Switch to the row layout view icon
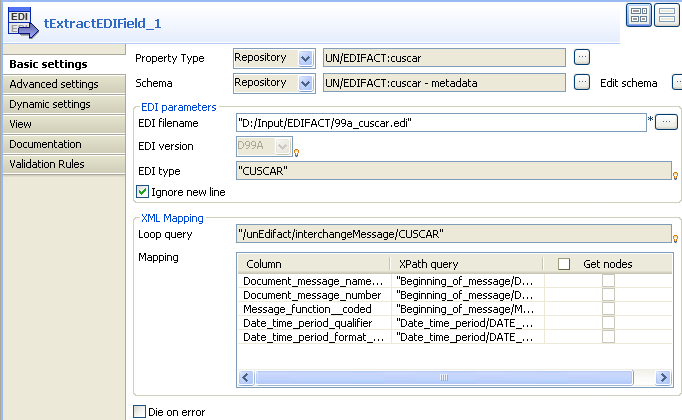This screenshot has height=420, width=682. tap(666, 17)
